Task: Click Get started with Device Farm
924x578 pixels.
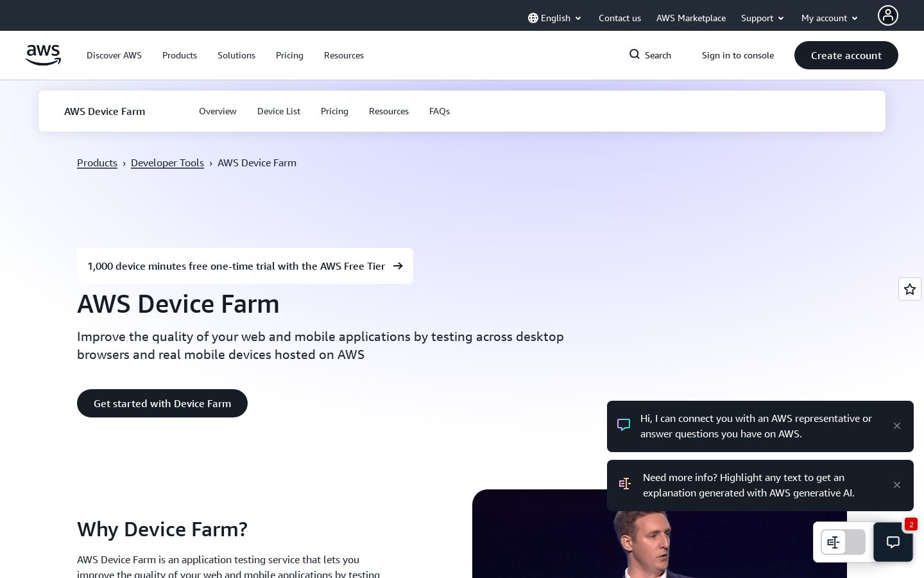Action: [162, 403]
